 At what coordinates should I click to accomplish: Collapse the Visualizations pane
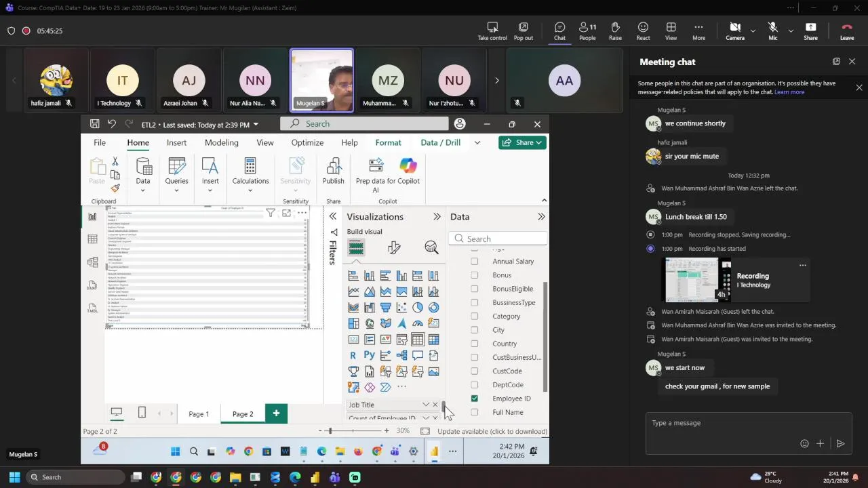pos(437,217)
